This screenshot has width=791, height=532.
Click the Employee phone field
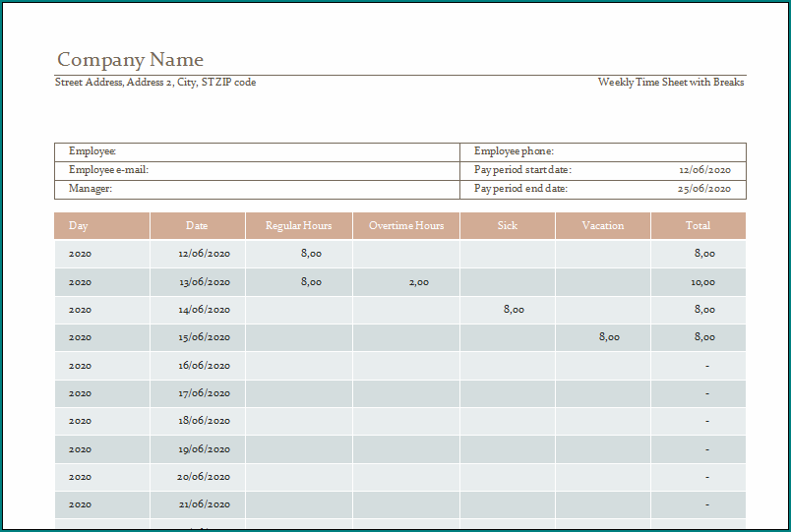pyautogui.click(x=603, y=151)
